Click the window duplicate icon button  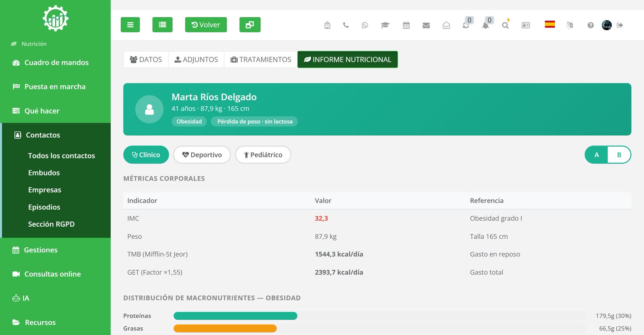[250, 25]
